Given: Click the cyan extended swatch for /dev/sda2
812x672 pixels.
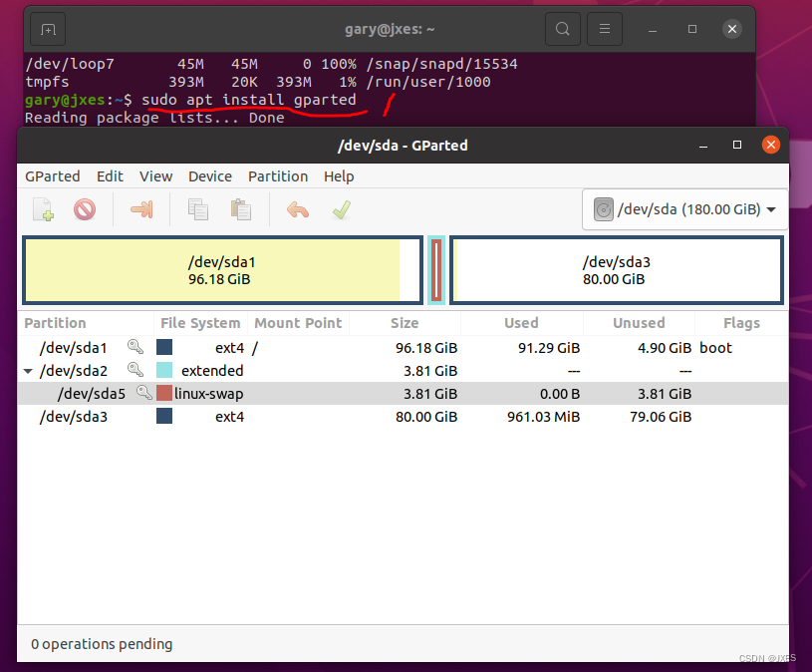Looking at the screenshot, I should click(164, 370).
